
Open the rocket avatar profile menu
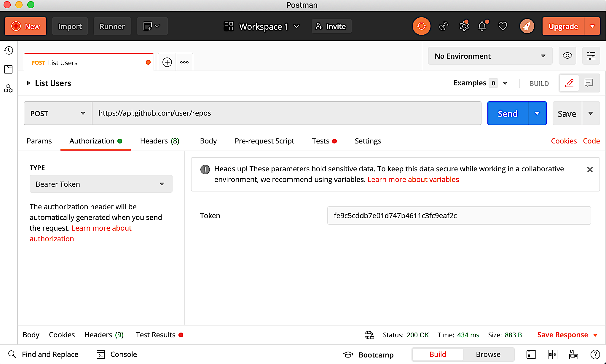pyautogui.click(x=527, y=26)
